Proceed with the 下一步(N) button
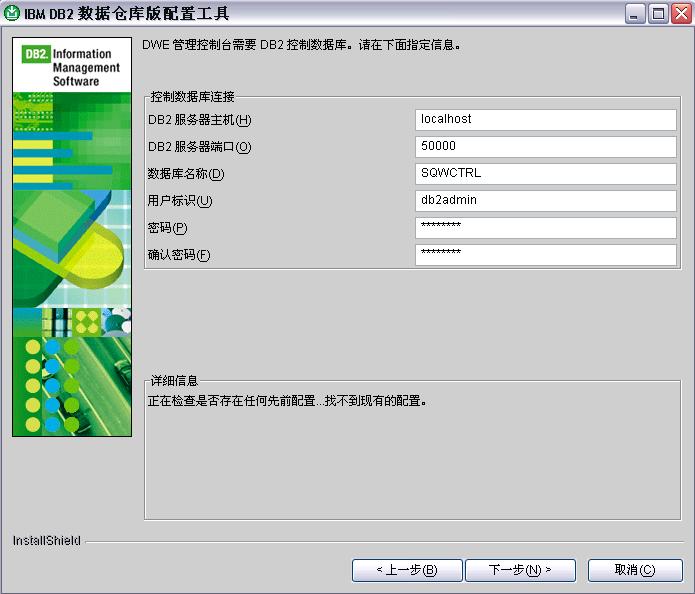This screenshot has width=695, height=594. pyautogui.click(x=519, y=570)
